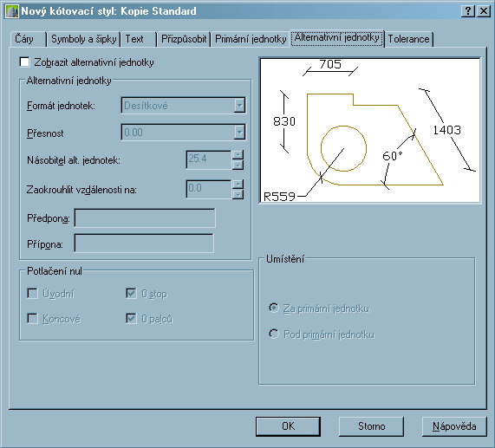Confirm with the OK button

[288, 426]
